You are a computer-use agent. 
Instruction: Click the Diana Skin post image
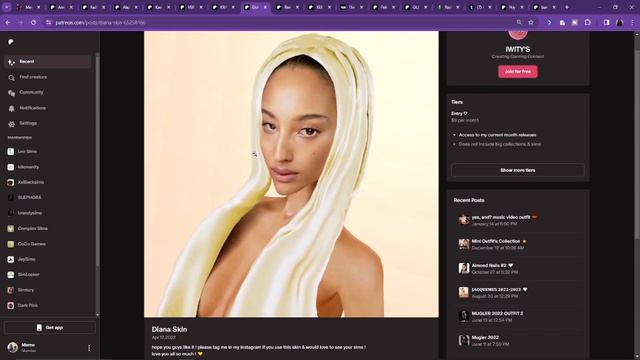tap(291, 174)
